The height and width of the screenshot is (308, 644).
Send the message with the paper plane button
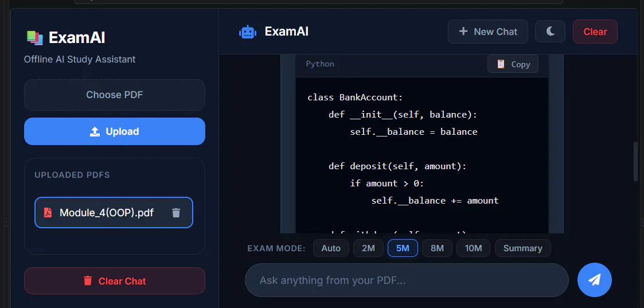click(594, 280)
